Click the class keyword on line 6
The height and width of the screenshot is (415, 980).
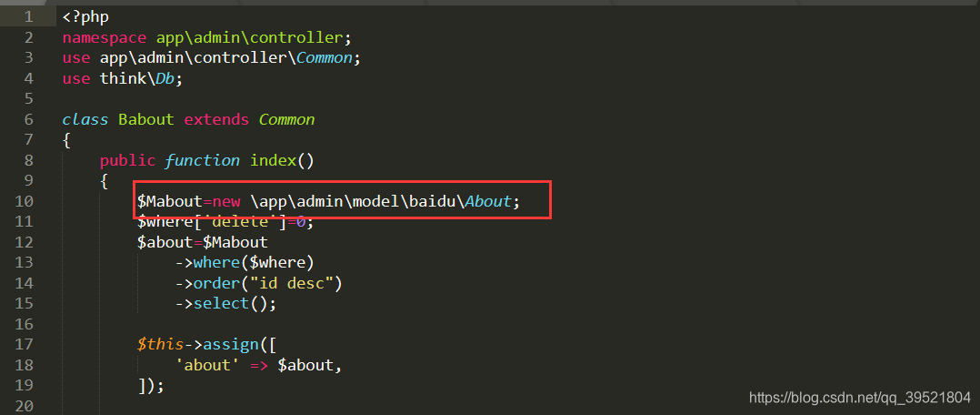85,119
